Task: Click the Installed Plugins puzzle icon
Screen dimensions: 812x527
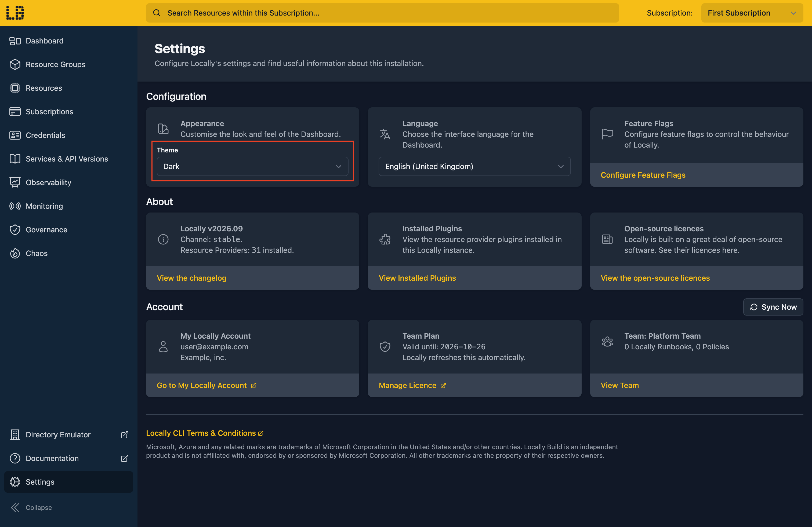Action: [385, 239]
